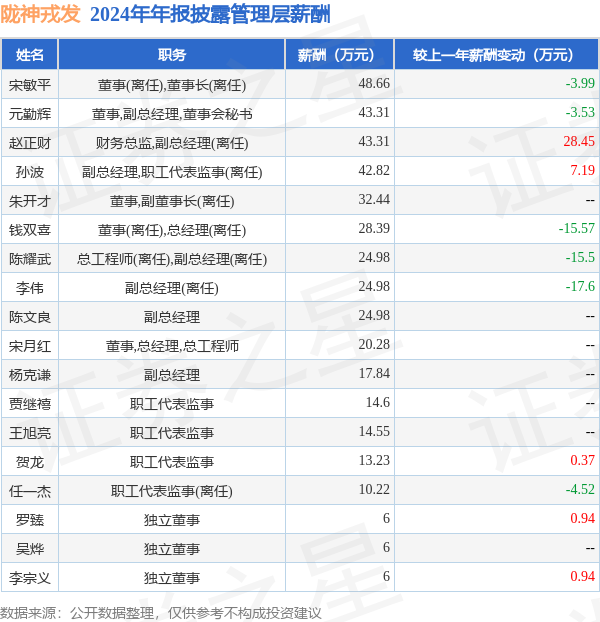Select the name cell 宋敏平
Screen dimensions: 600x622
pyautogui.click(x=30, y=84)
